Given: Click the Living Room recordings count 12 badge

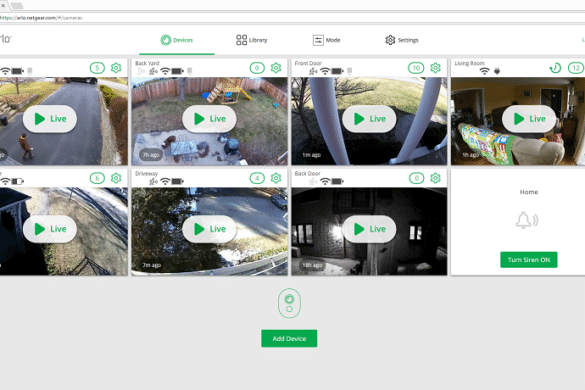Looking at the screenshot, I should [x=576, y=68].
